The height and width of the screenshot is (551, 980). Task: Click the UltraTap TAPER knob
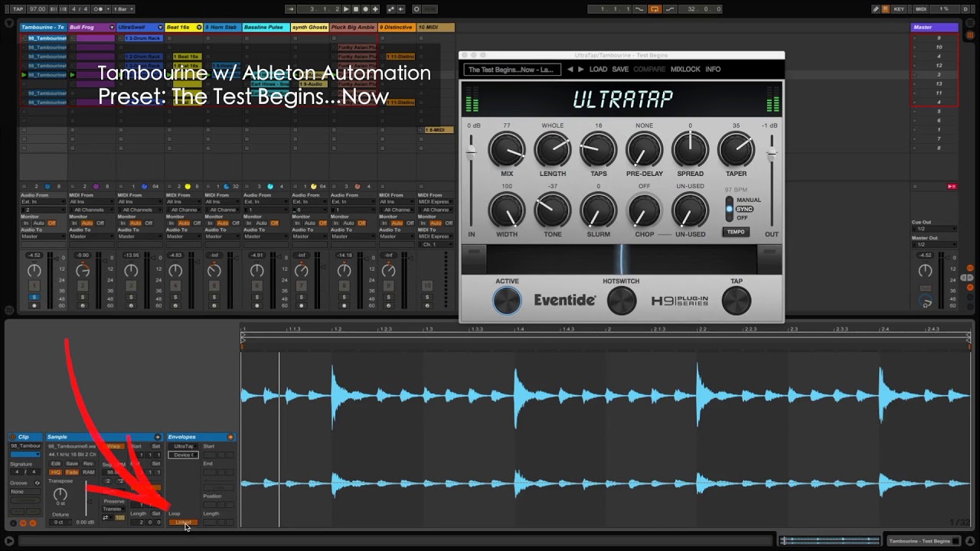(736, 150)
